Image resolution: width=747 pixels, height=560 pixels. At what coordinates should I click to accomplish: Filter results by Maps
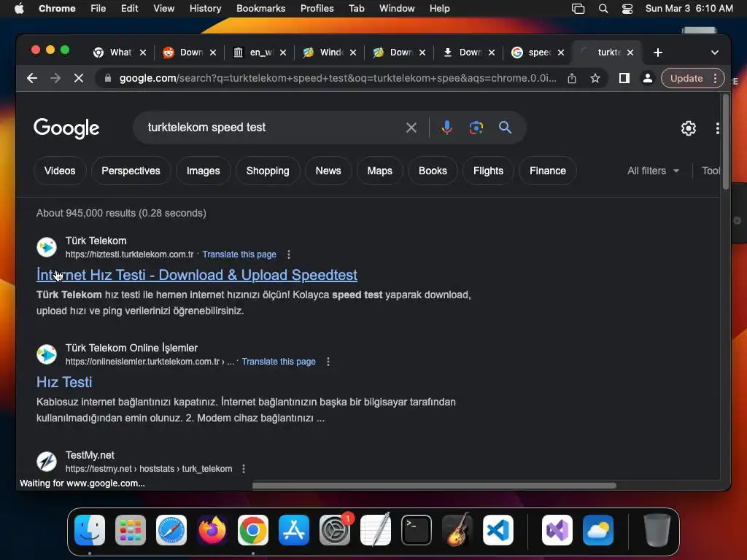point(379,171)
